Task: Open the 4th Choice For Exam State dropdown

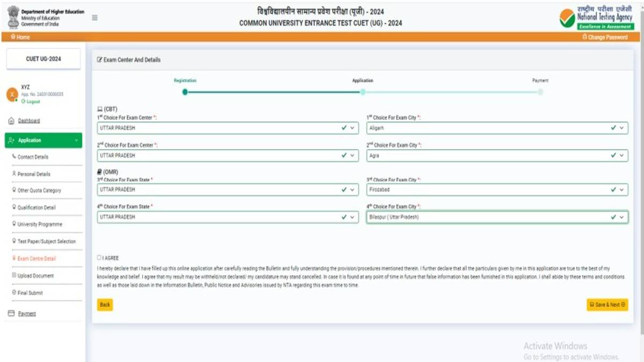Action: tap(353, 217)
